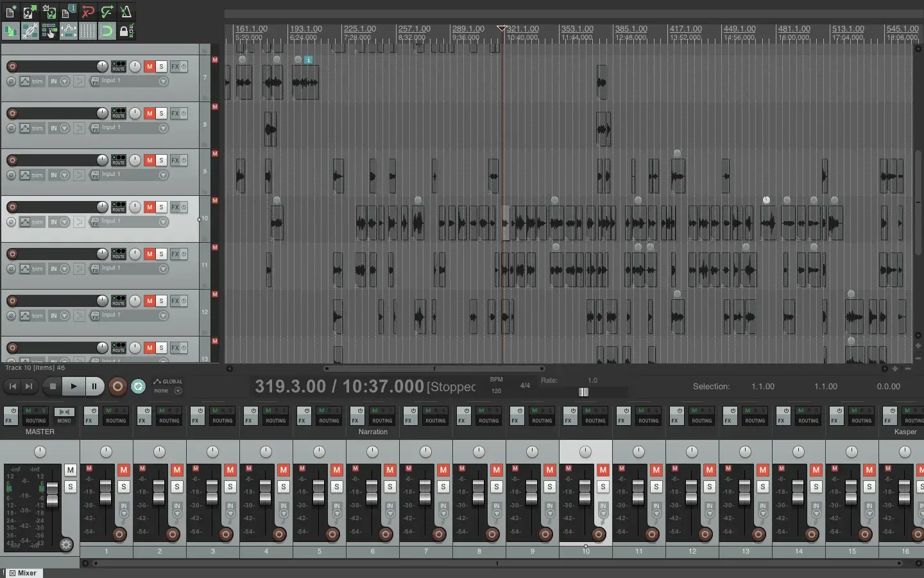The height and width of the screenshot is (578, 924).
Task: Undo the last action via red arrow
Action: [x=88, y=12]
